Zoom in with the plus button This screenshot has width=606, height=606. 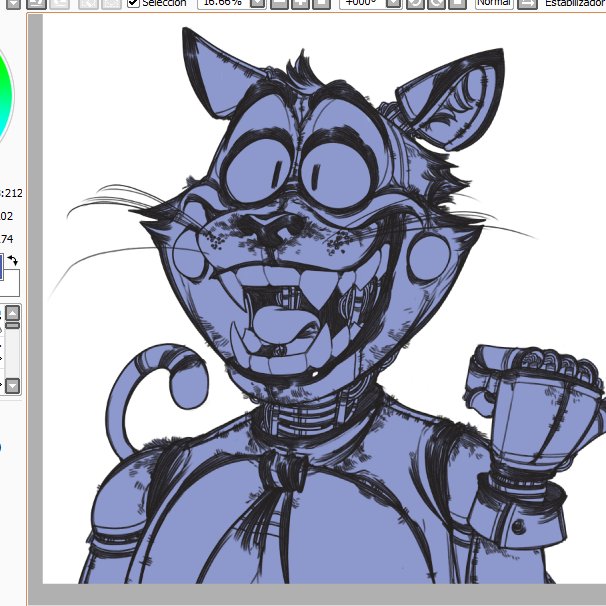point(300,3)
